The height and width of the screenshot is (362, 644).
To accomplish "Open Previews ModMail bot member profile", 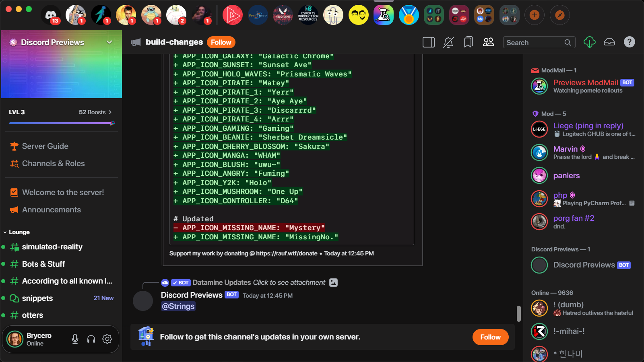I will [583, 86].
